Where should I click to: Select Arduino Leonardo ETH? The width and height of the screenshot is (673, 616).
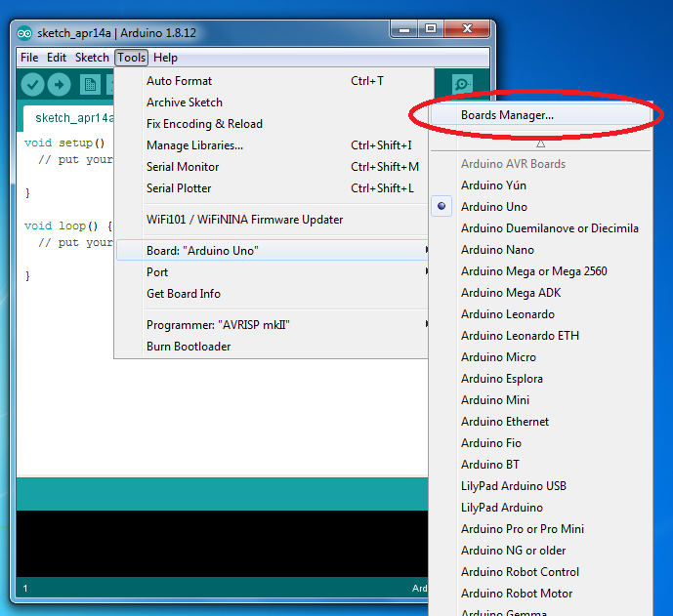[540, 335]
